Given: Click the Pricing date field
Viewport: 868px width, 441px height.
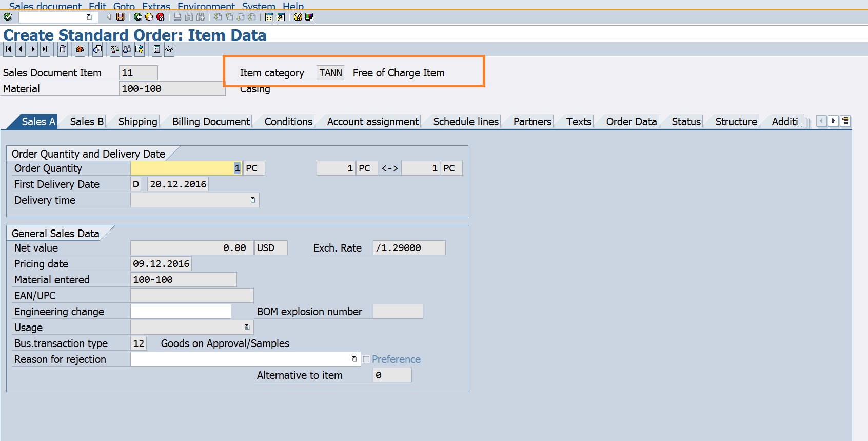Looking at the screenshot, I should pos(161,264).
